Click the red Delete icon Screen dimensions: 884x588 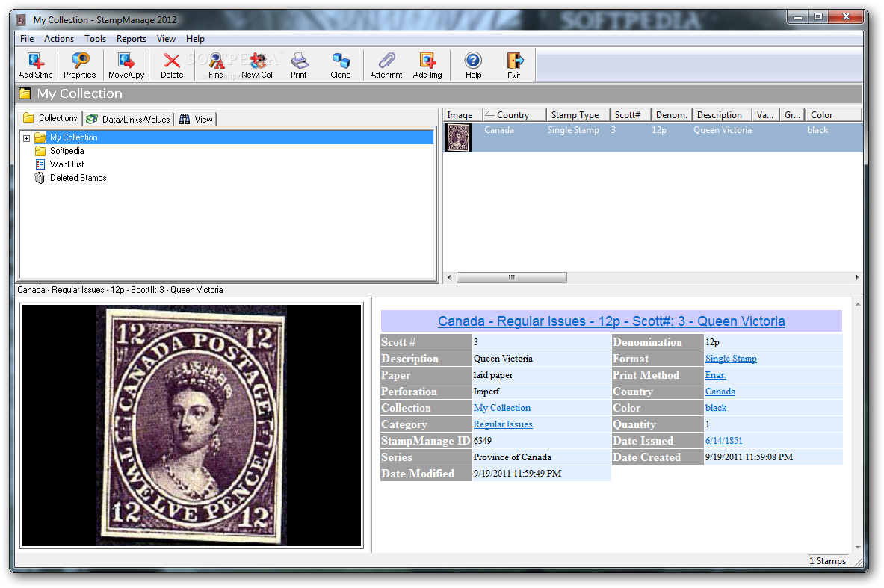coord(172,66)
